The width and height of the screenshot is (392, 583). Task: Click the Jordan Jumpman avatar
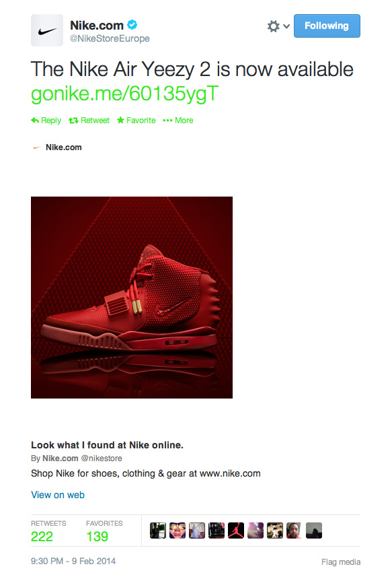(236, 530)
